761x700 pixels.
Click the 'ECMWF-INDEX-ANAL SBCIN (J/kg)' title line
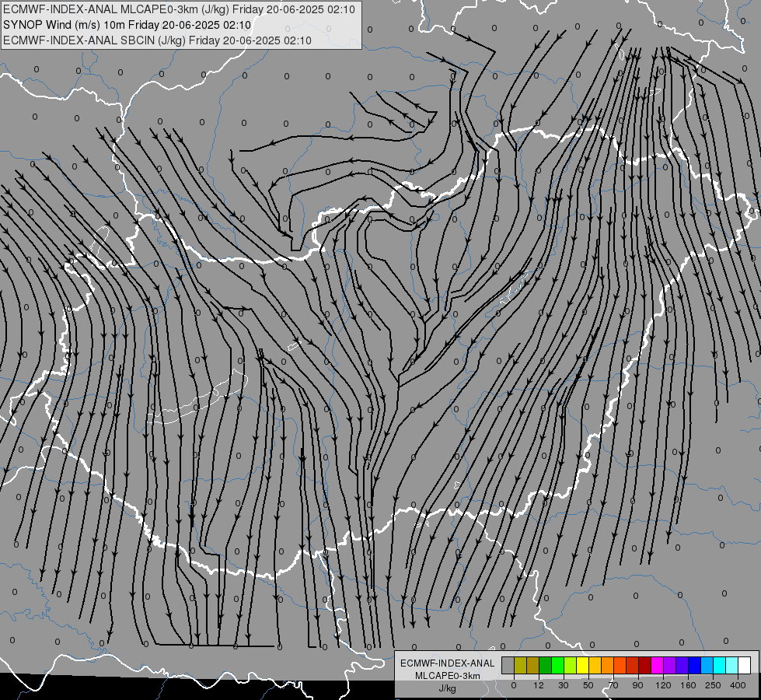(x=157, y=40)
